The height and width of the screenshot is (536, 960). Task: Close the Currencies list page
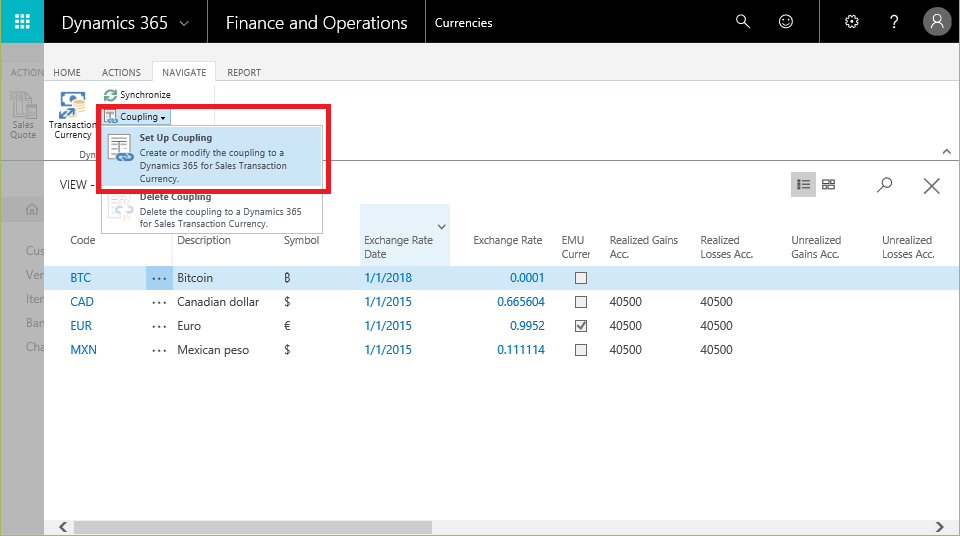(931, 186)
